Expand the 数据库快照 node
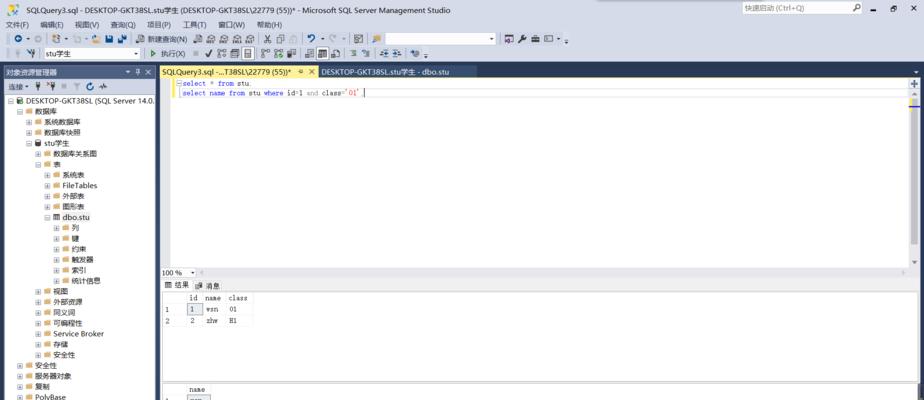Image resolution: width=924 pixels, height=400 pixels. tap(29, 133)
